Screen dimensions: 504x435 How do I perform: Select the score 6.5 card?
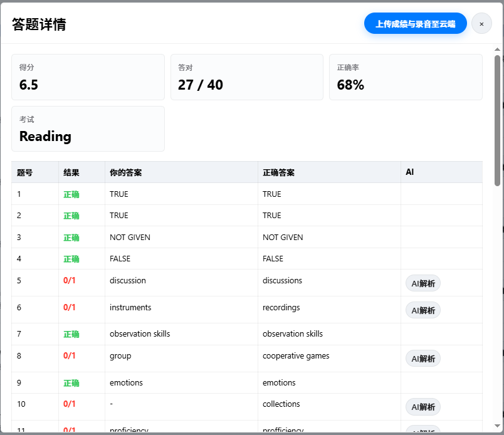[88, 77]
